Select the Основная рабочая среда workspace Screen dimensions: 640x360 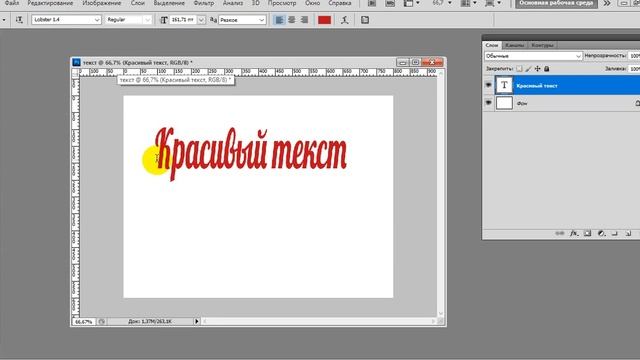coord(556,3)
